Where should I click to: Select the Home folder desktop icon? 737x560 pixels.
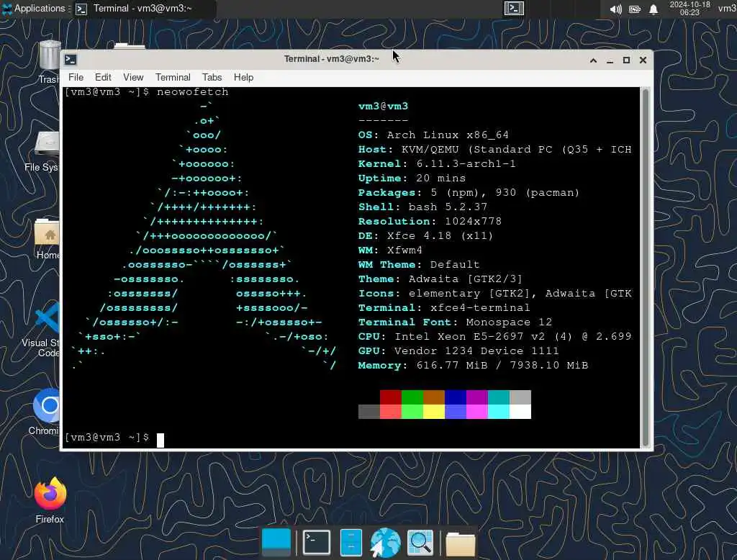coord(48,239)
